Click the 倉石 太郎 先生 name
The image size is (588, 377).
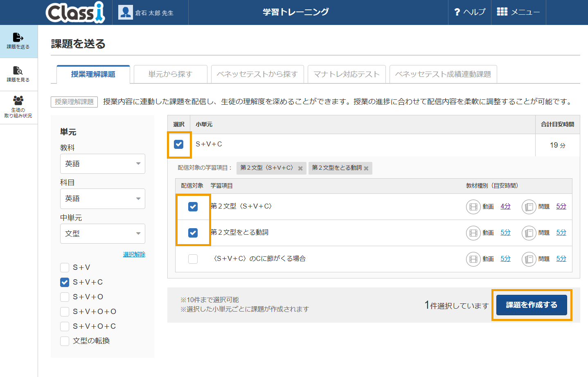click(x=154, y=13)
